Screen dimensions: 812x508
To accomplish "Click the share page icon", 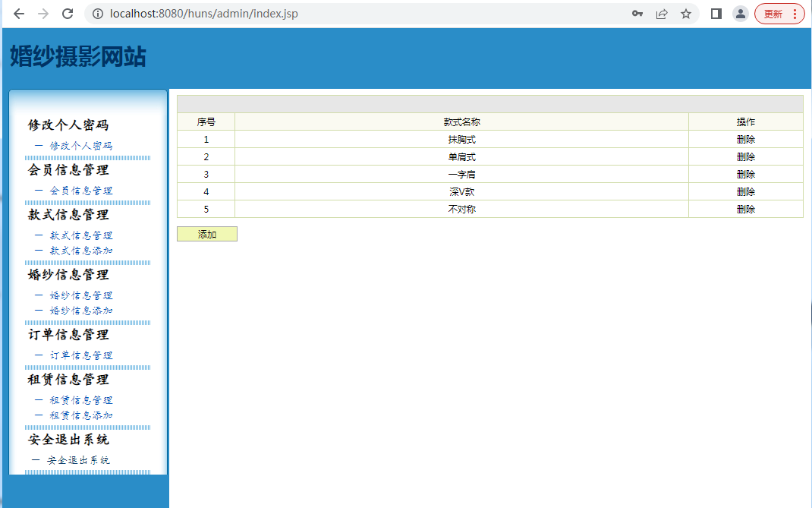I will click(662, 14).
